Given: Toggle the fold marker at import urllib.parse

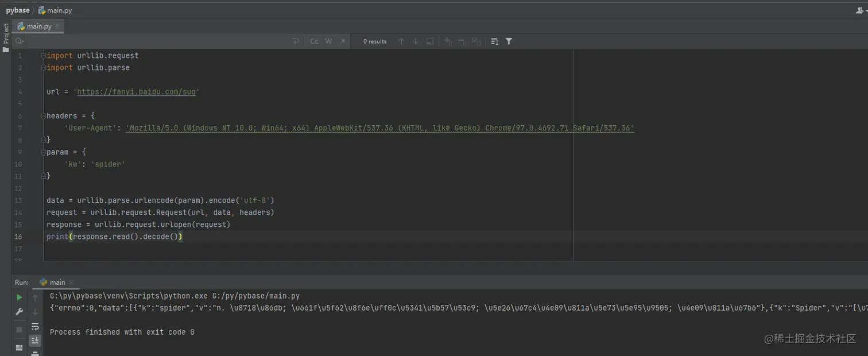Looking at the screenshot, I should point(43,68).
